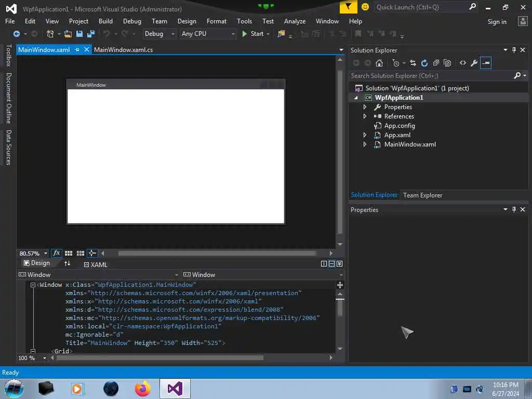This screenshot has height=399, width=532.
Task: Expand the App.xaml node
Action: pos(365,135)
